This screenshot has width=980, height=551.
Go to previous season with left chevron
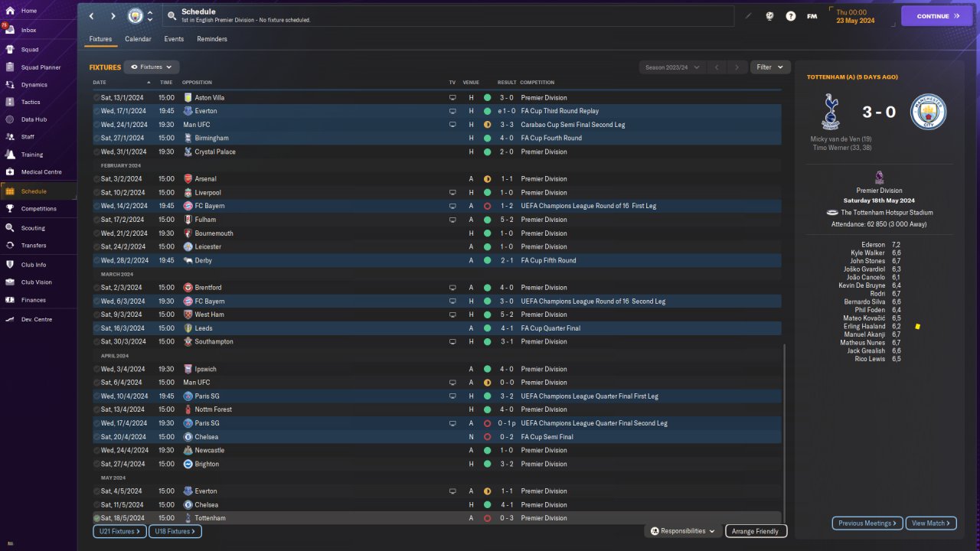point(717,67)
